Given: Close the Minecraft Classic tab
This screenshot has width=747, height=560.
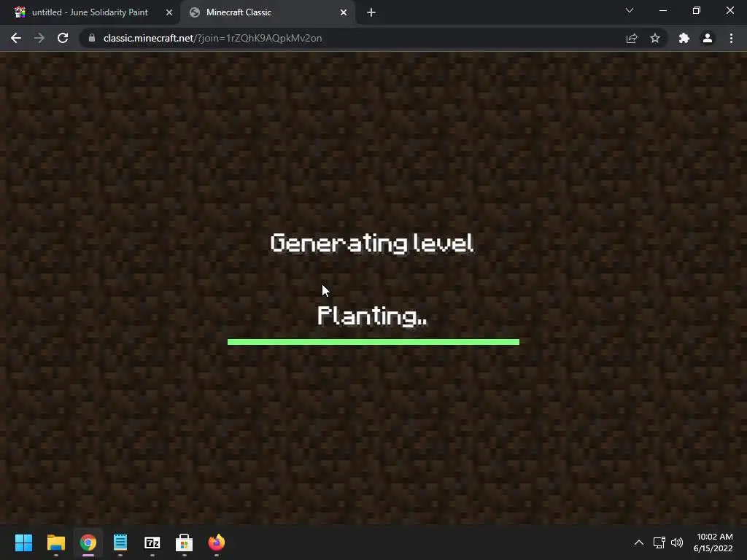Looking at the screenshot, I should coord(344,12).
